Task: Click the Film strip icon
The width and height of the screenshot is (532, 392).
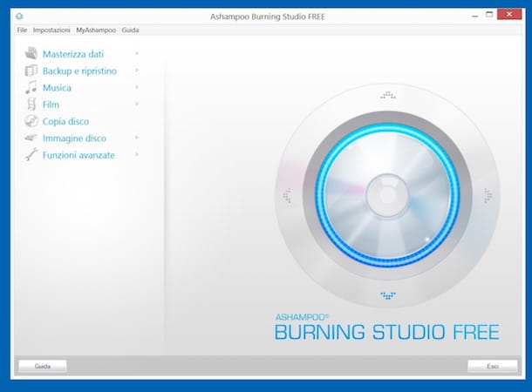Action: point(31,105)
